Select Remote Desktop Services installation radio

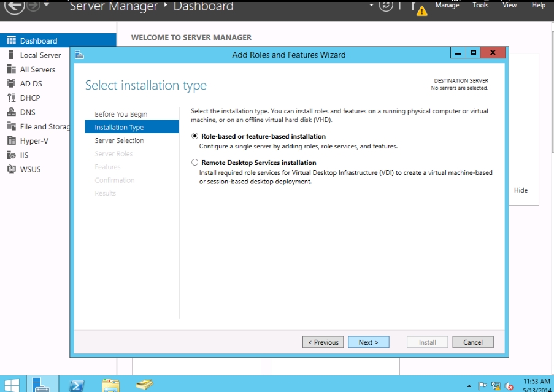194,163
